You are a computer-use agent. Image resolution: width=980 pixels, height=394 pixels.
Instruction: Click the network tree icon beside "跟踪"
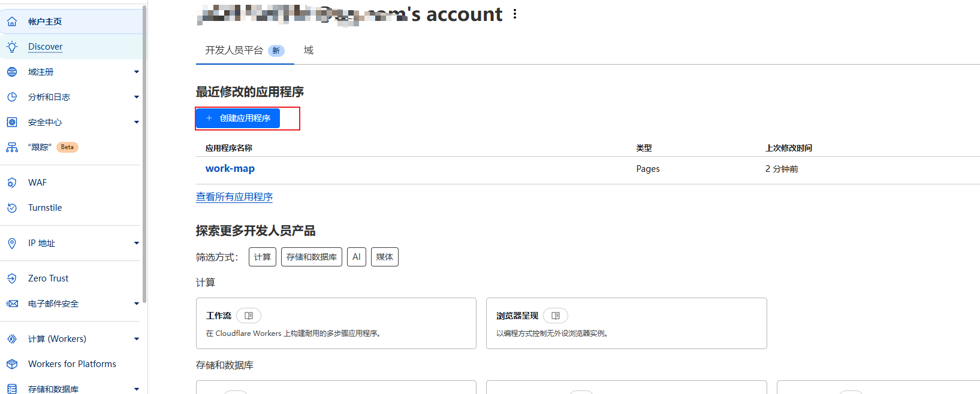pos(12,147)
